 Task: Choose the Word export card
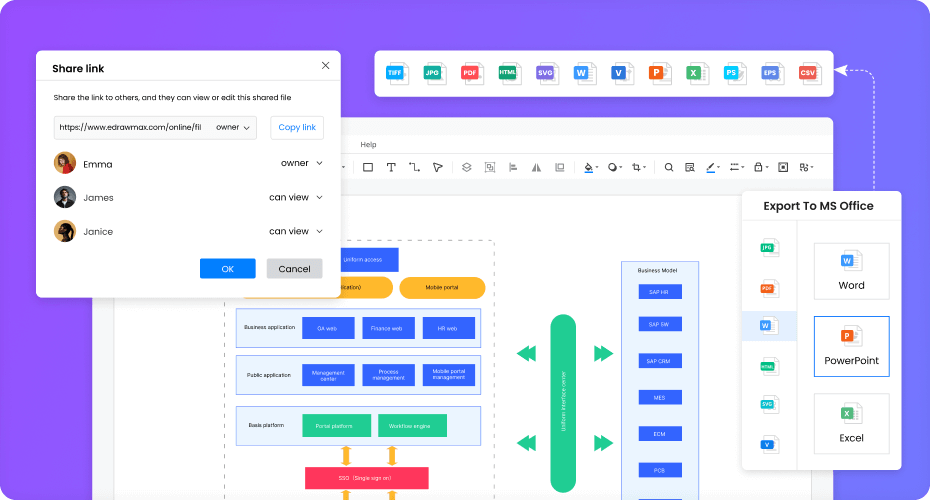pyautogui.click(x=851, y=271)
